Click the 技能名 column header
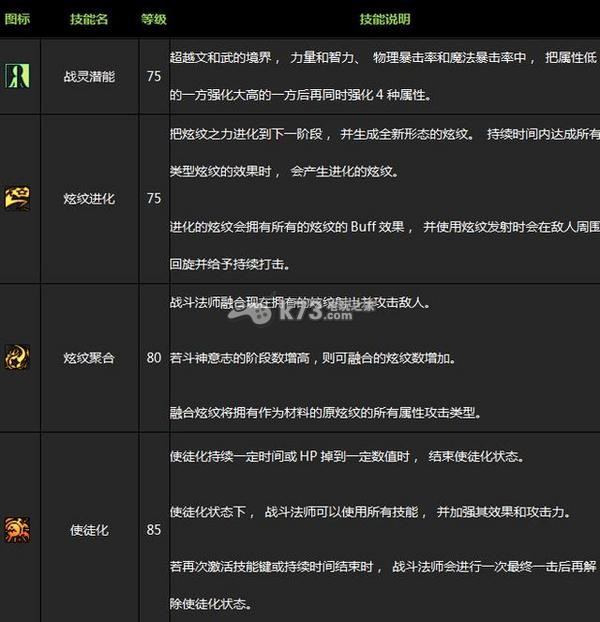The height and width of the screenshot is (622, 600). [89, 19]
